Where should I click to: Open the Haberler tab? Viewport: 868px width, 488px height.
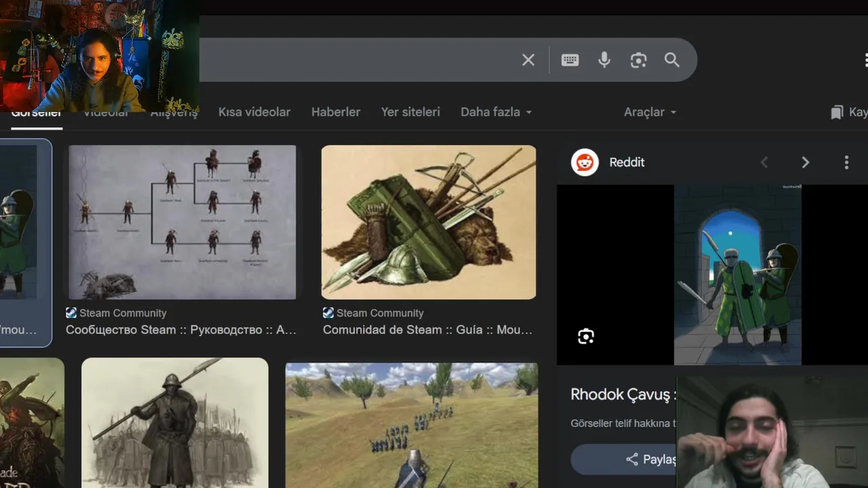click(x=336, y=113)
